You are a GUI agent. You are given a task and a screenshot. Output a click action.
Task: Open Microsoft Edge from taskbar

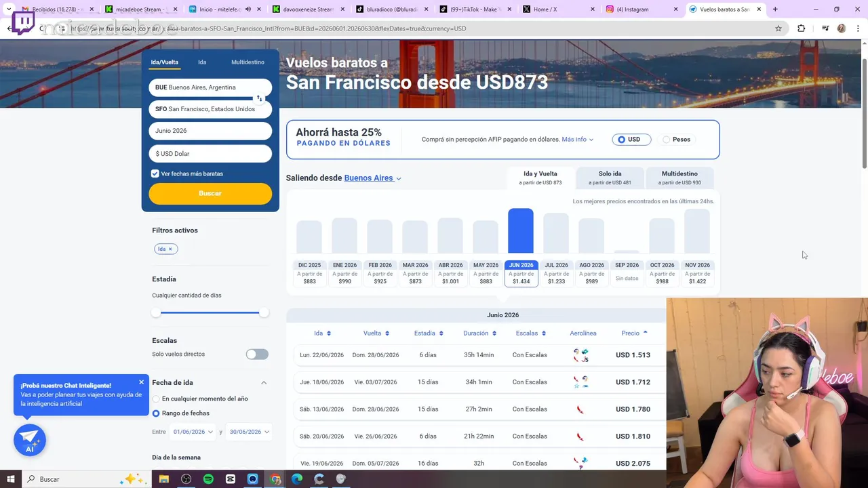(297, 479)
